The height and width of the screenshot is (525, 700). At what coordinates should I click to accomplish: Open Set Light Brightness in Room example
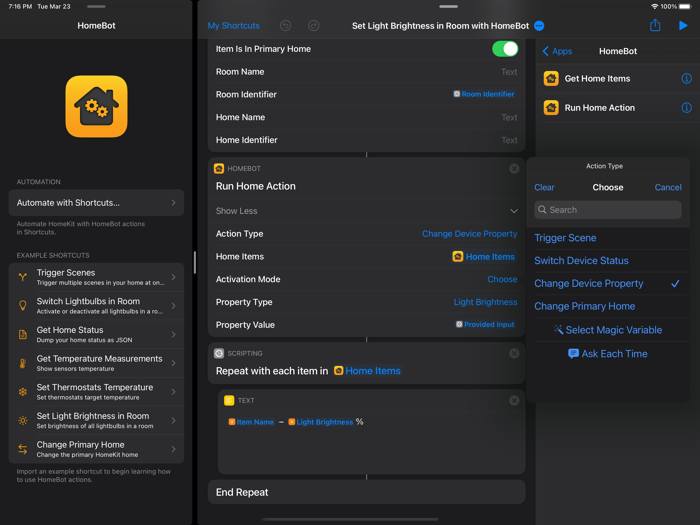pos(96,420)
